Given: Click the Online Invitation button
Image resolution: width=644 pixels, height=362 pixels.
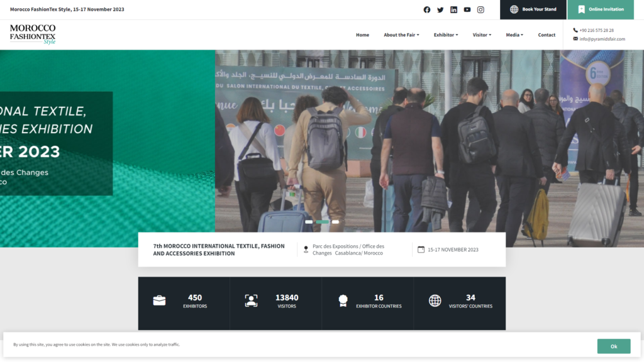Looking at the screenshot, I should point(601,9).
